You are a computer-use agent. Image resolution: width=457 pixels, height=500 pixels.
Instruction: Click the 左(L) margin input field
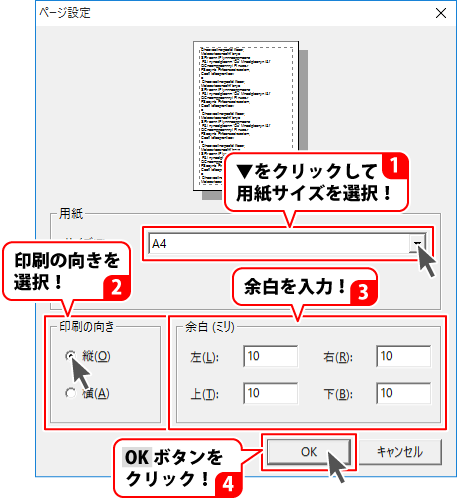pos(271,356)
